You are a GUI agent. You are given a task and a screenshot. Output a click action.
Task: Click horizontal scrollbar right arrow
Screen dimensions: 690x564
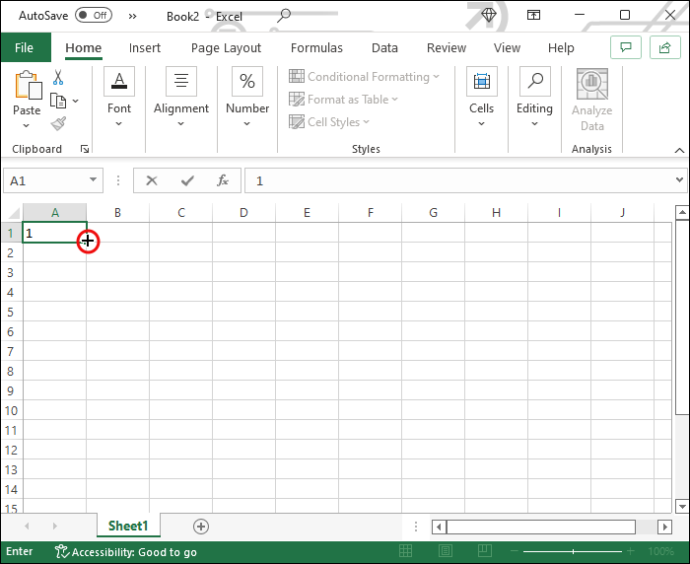tap(664, 527)
